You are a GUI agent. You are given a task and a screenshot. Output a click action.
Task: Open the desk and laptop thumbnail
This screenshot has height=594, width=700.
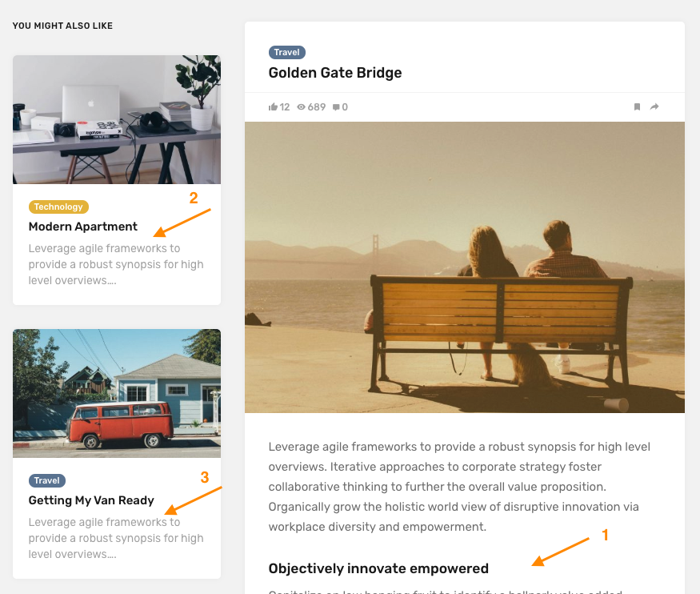coord(117,120)
